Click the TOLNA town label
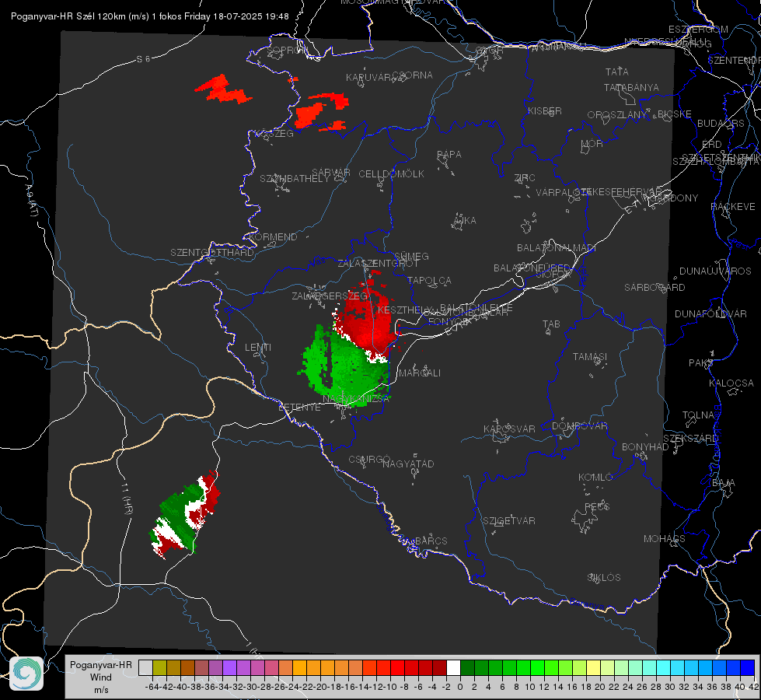This screenshot has height=700, width=761. pyautogui.click(x=698, y=415)
